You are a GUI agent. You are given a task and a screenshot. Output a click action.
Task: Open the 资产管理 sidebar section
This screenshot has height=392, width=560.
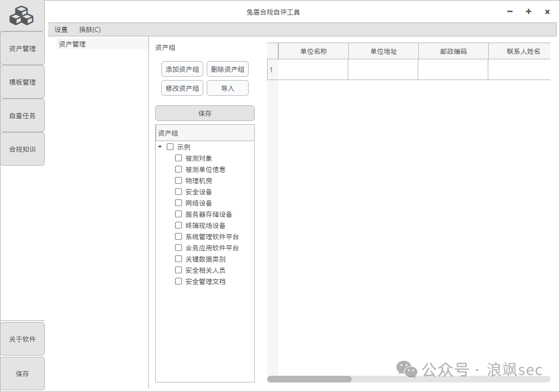coord(22,48)
